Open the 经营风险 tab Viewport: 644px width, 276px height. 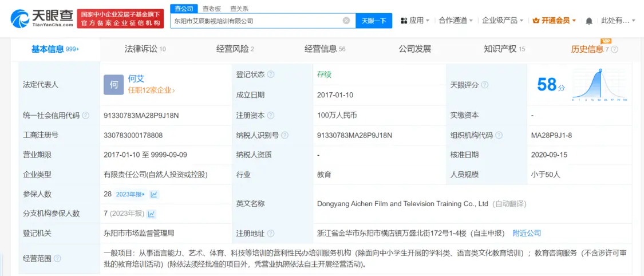pyautogui.click(x=235, y=49)
